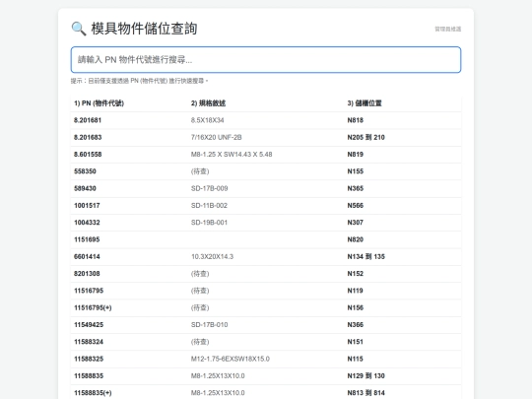532x399 pixels.
Task: Click the '2) 規格敘述' column header
Action: 208,103
